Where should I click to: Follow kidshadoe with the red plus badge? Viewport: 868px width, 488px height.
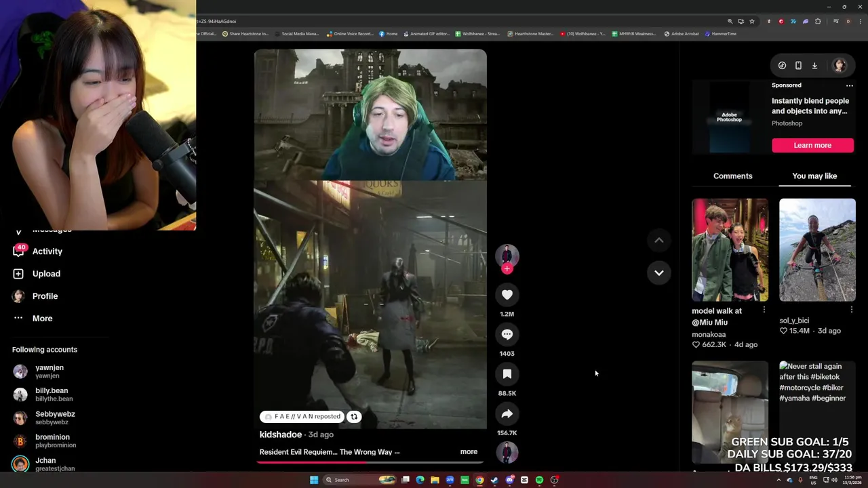click(507, 269)
